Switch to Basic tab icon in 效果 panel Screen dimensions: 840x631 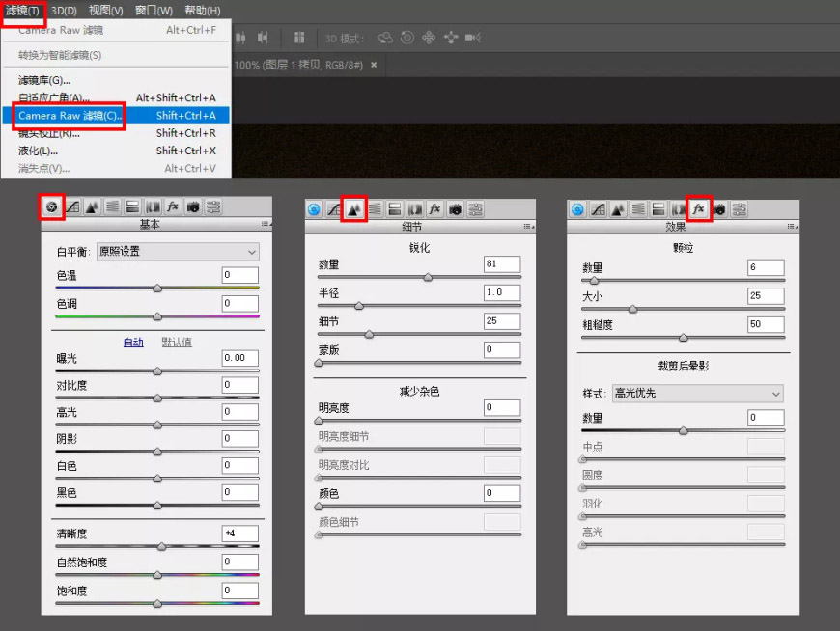pyautogui.click(x=577, y=209)
